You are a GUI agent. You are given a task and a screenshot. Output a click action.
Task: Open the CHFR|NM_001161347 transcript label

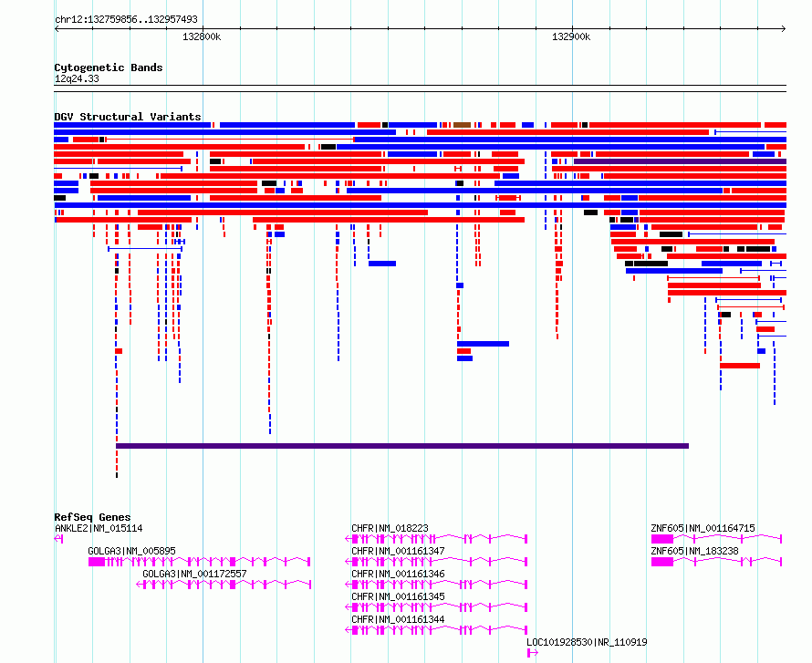pyautogui.click(x=398, y=551)
